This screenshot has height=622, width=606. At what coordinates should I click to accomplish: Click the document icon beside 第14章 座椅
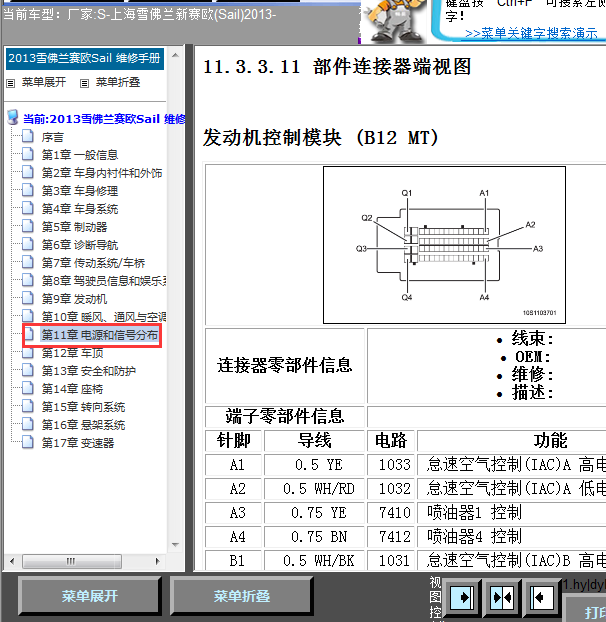pyautogui.click(x=28, y=388)
